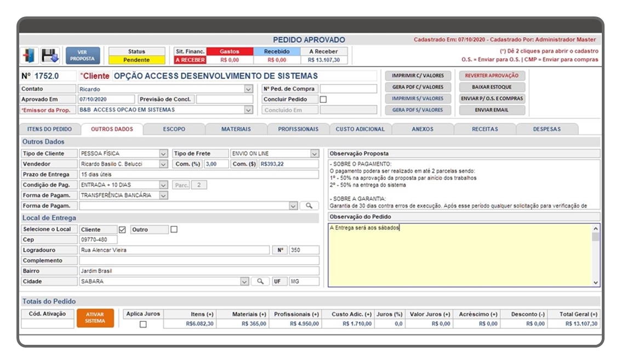Viewport: 621px width, 364px height.
Task: Click the A Receber value R$ 13.107,30
Action: (324, 60)
